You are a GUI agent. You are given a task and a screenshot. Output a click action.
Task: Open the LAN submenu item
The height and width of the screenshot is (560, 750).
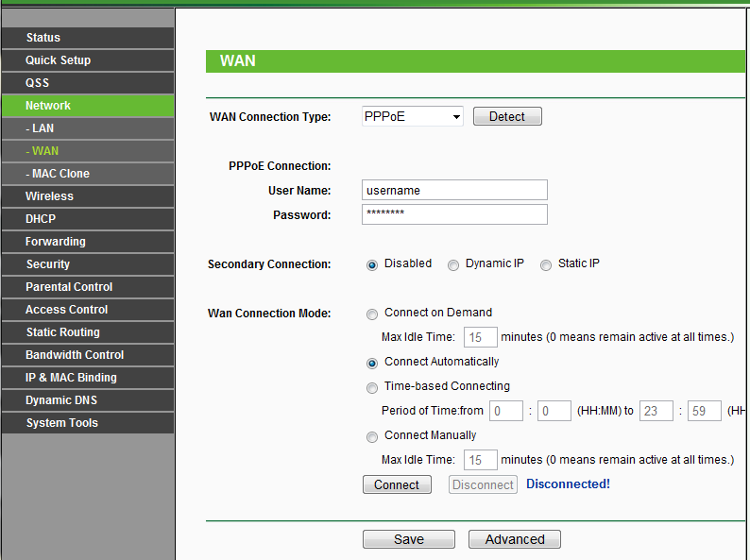coord(88,128)
